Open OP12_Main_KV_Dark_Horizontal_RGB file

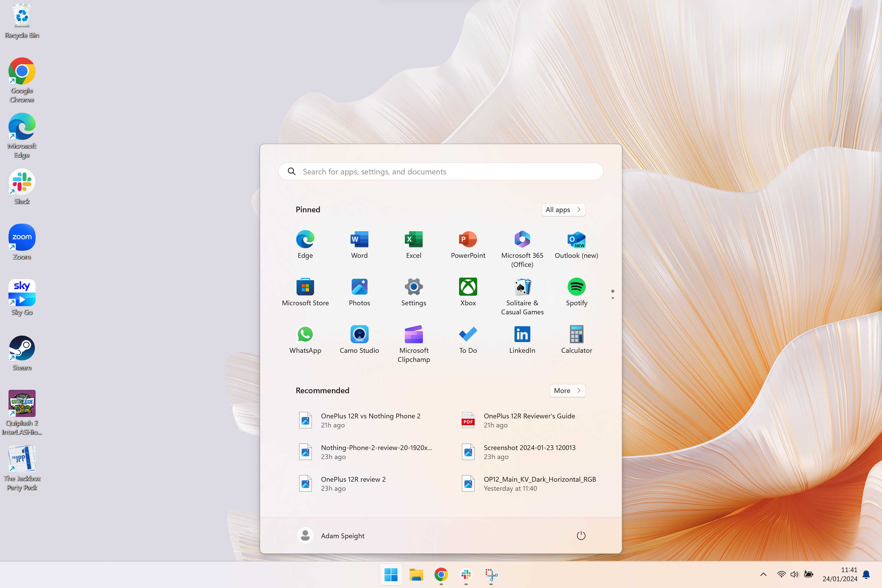click(528, 484)
